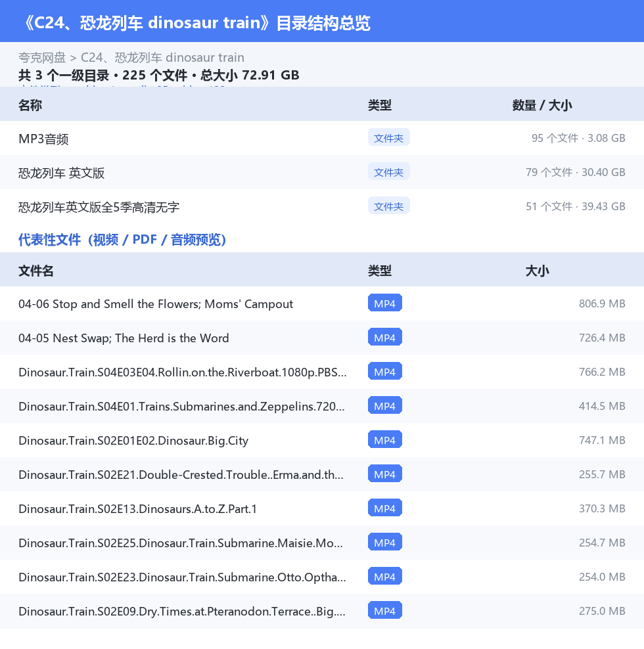Image resolution: width=644 pixels, height=649 pixels.
Task: Select the 255.7 MB size value
Action: [x=602, y=475]
